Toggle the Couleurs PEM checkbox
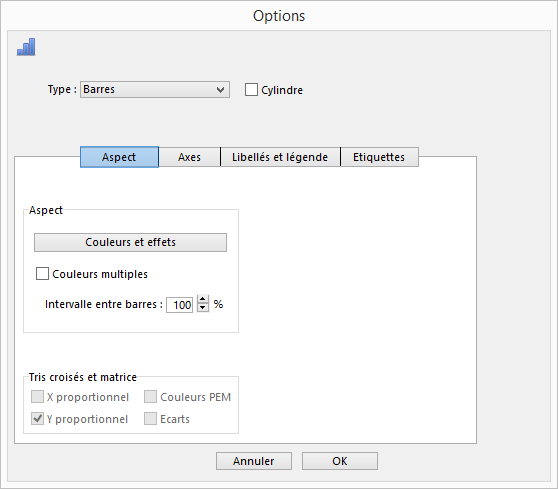Image resolution: width=558 pixels, height=489 pixels. [150, 396]
